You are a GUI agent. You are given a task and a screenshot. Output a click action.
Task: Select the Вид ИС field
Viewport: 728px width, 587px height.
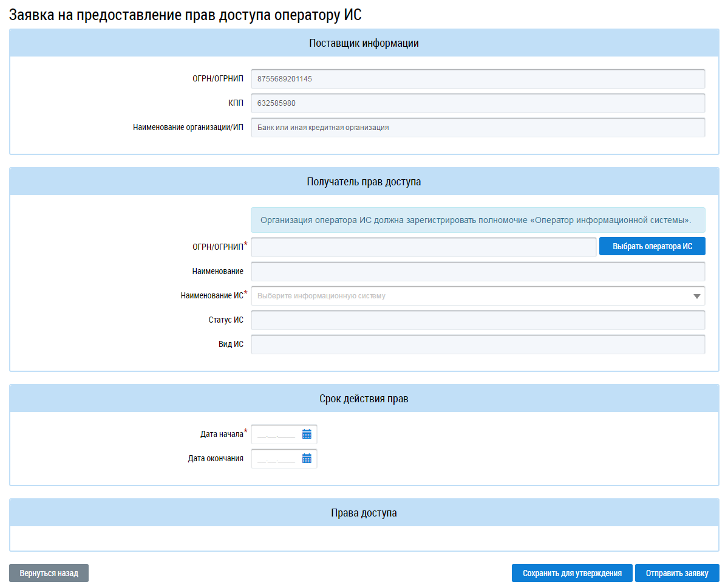pos(477,345)
